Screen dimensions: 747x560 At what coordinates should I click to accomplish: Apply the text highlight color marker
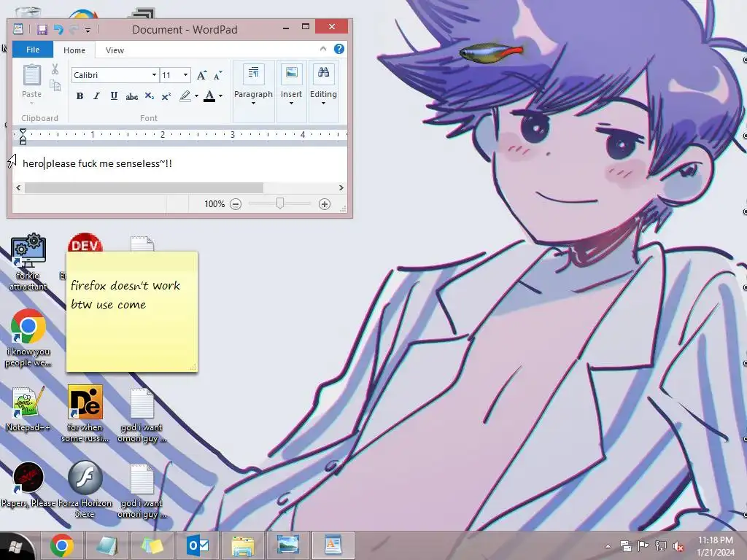pyautogui.click(x=185, y=96)
